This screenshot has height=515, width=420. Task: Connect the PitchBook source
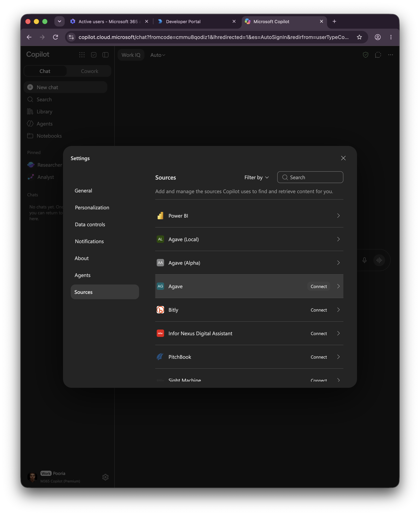(x=319, y=357)
